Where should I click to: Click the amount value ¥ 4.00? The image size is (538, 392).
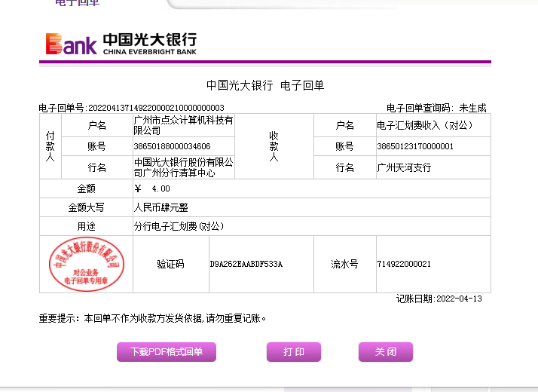point(152,188)
